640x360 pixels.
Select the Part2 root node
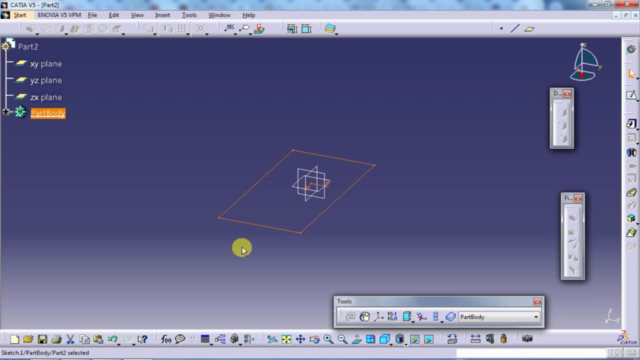[28, 47]
